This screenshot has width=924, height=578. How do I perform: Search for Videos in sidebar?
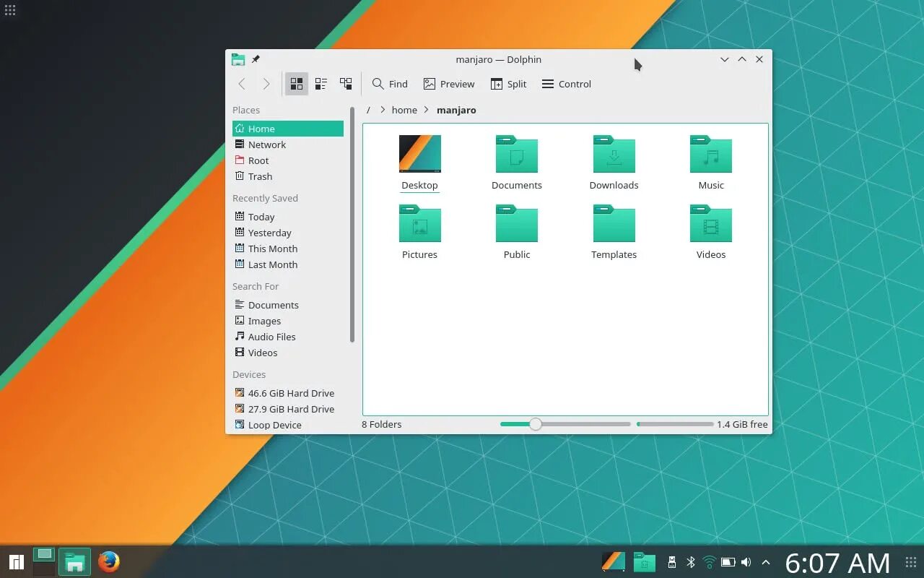[288, 353]
